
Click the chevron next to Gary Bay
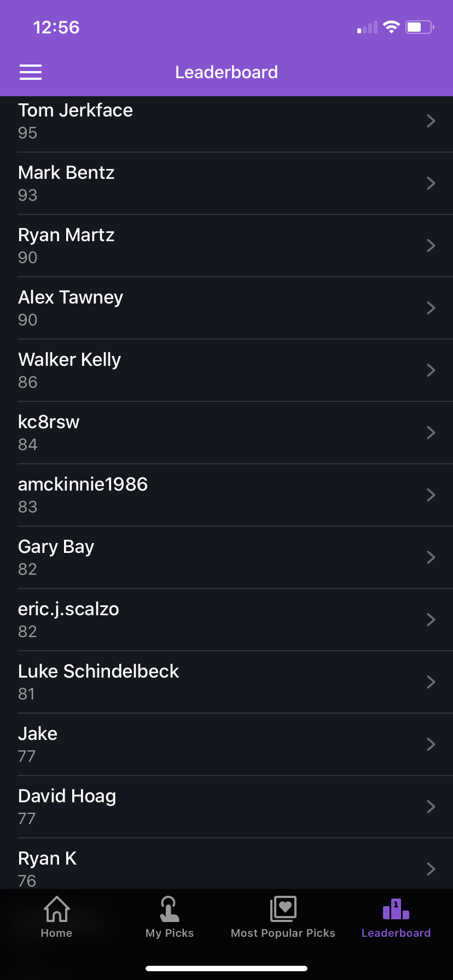tap(431, 557)
